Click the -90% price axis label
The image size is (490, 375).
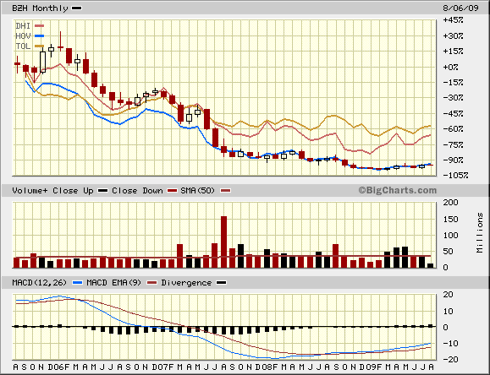click(453, 160)
